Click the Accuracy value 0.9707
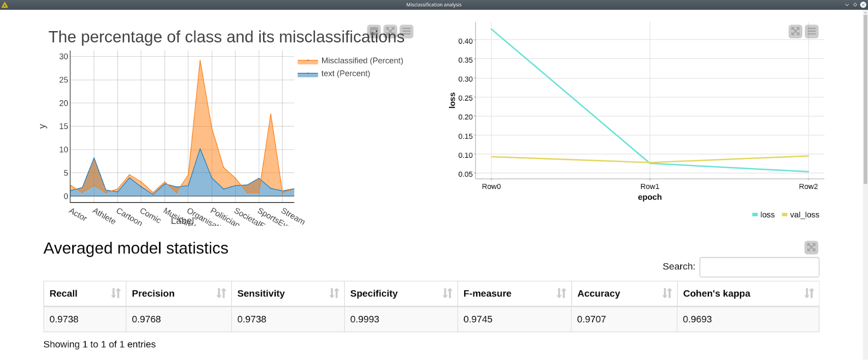This screenshot has width=868, height=360. (591, 319)
